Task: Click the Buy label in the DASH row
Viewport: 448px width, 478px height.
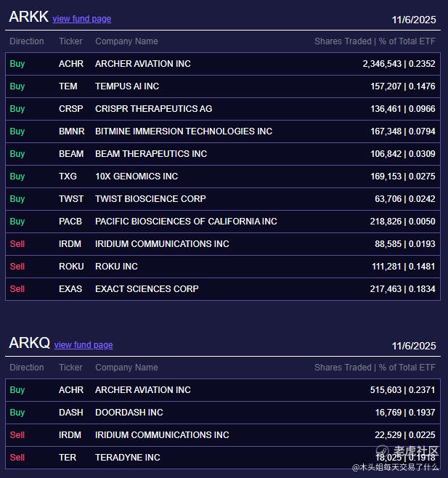Action: pyautogui.click(x=17, y=413)
